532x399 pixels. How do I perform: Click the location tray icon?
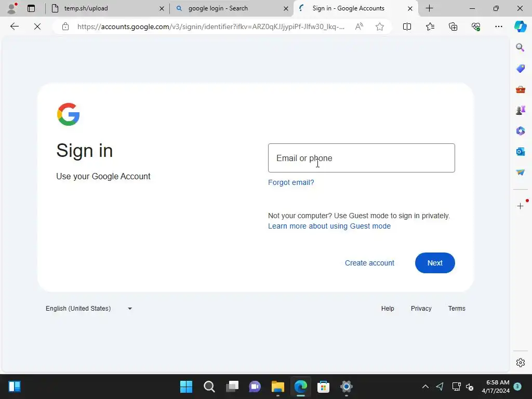440,387
